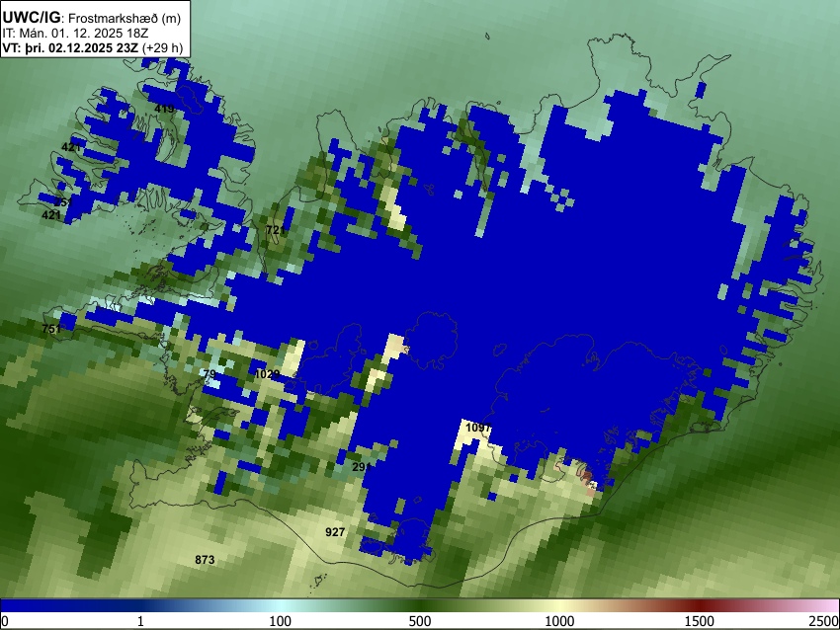Click the legend tick label '1'
This screenshot has width=840, height=630.
click(x=140, y=621)
